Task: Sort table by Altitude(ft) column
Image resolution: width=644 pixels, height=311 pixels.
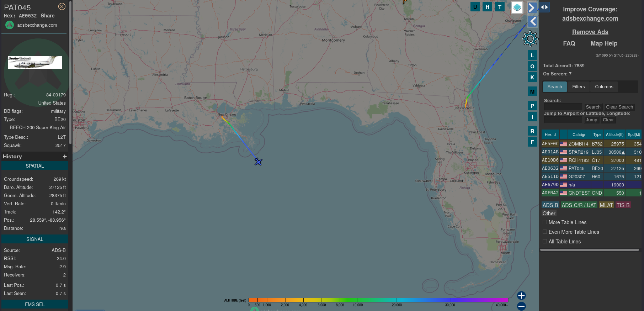Action: coord(615,135)
